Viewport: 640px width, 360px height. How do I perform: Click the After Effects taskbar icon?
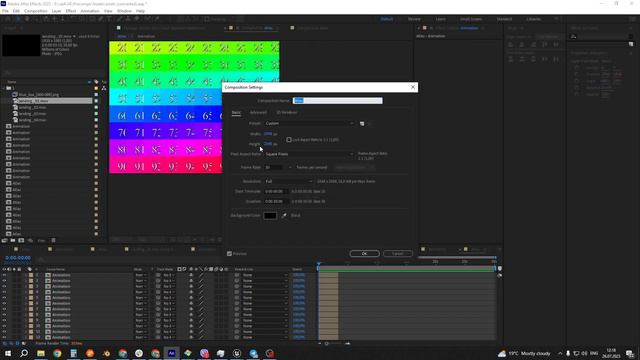coord(171,353)
